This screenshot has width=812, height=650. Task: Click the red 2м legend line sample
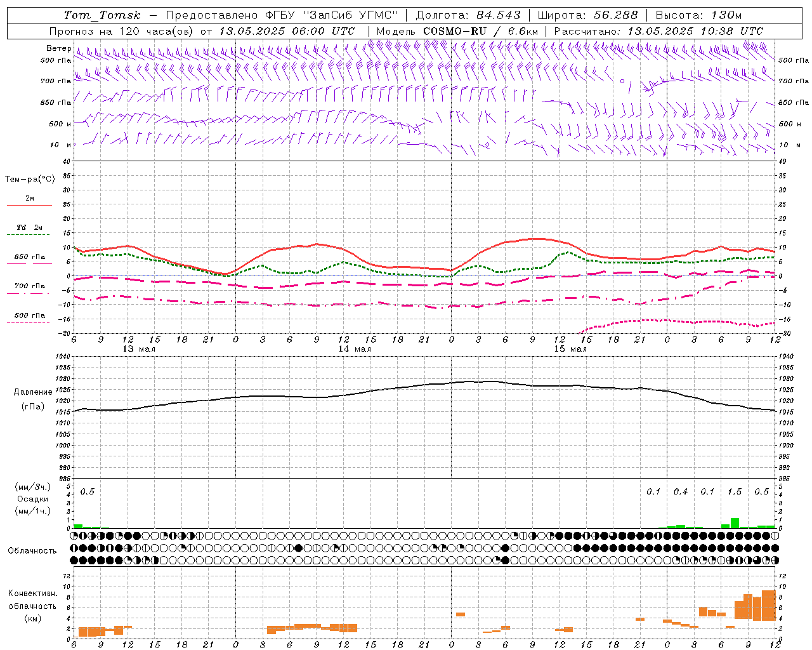(29, 205)
